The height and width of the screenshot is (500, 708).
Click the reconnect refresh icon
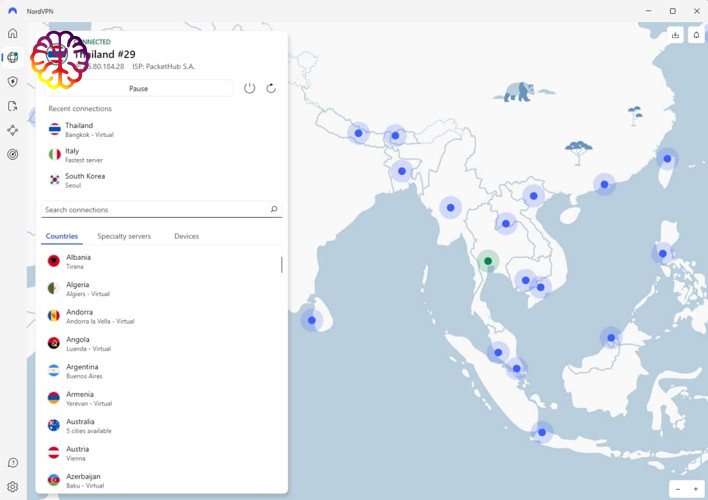(x=271, y=88)
